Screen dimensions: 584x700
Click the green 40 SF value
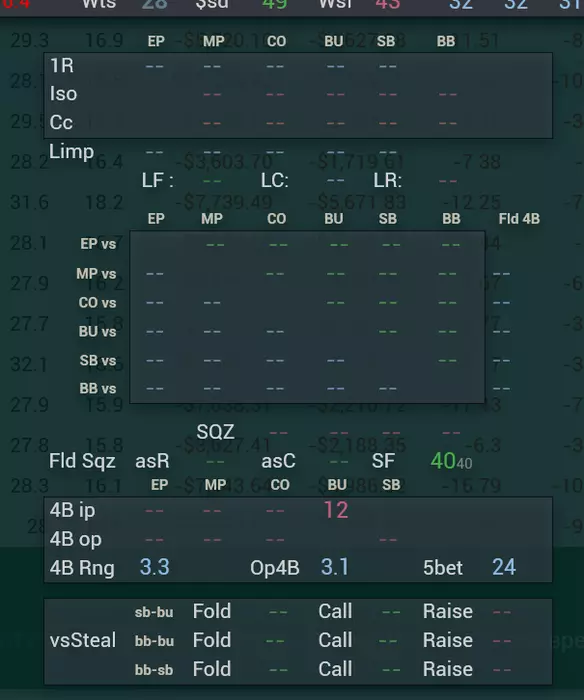pyautogui.click(x=443, y=461)
